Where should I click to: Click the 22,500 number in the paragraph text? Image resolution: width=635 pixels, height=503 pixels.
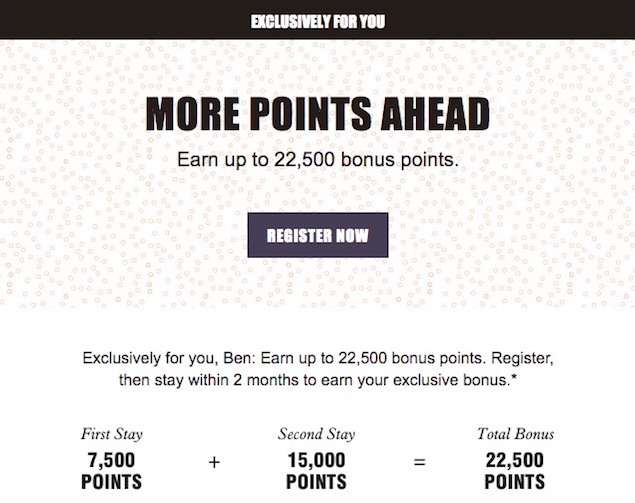[x=363, y=359]
